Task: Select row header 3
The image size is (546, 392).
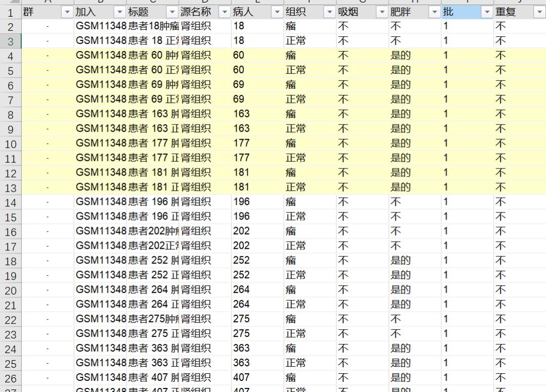Action: [x=11, y=41]
